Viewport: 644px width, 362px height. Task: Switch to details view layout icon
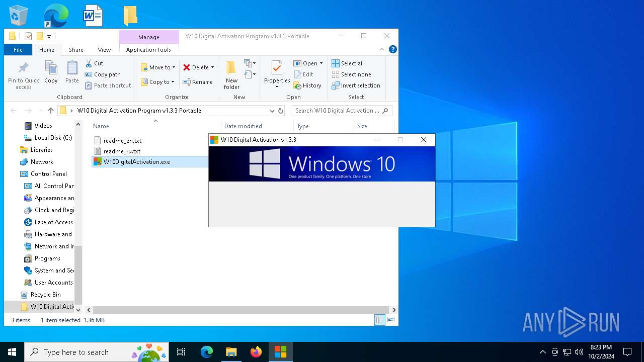[x=380, y=320]
